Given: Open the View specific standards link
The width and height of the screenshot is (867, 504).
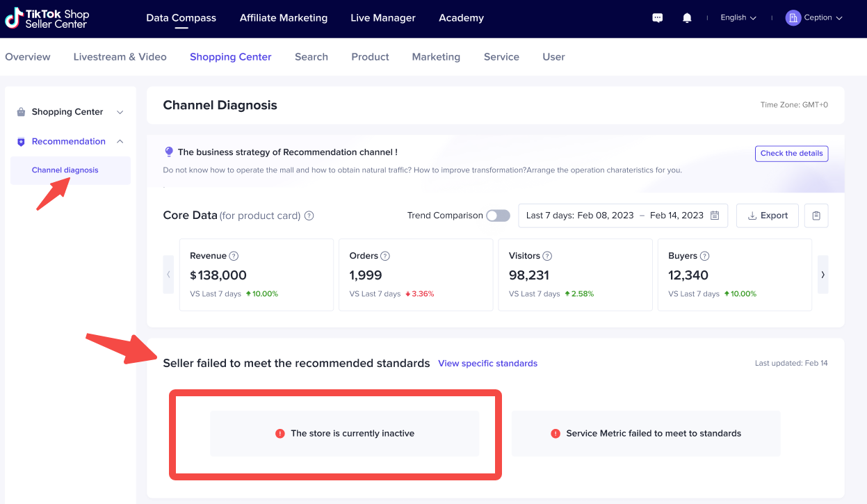Looking at the screenshot, I should (x=487, y=364).
